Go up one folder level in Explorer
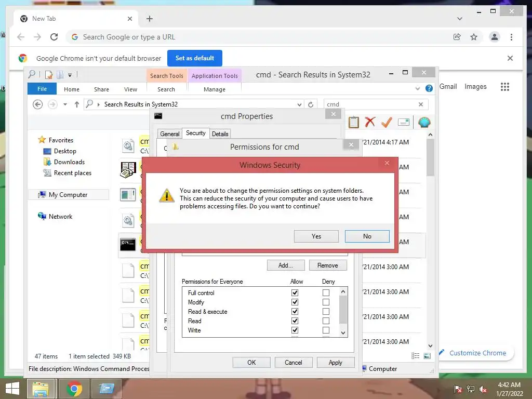The image size is (532, 399). click(x=77, y=104)
